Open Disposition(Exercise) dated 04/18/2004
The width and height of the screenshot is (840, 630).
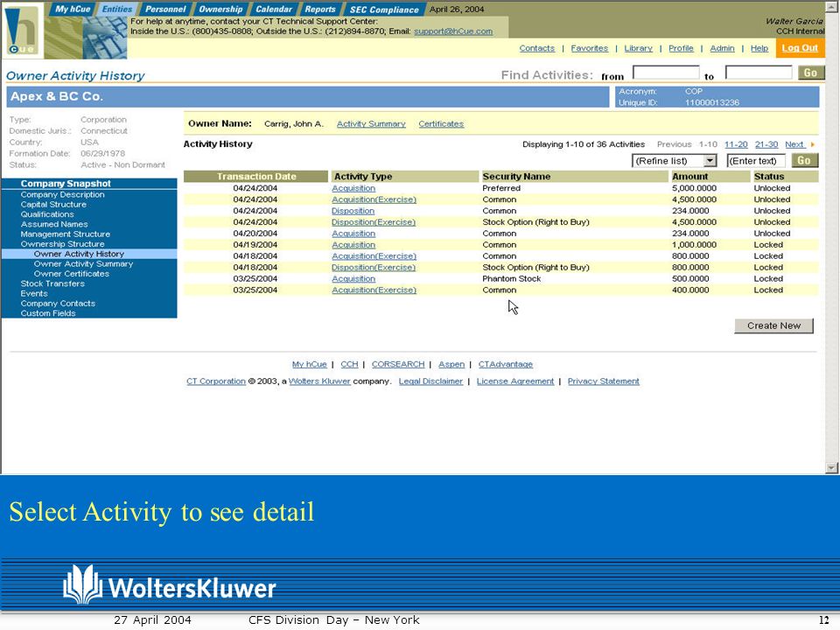click(373, 268)
